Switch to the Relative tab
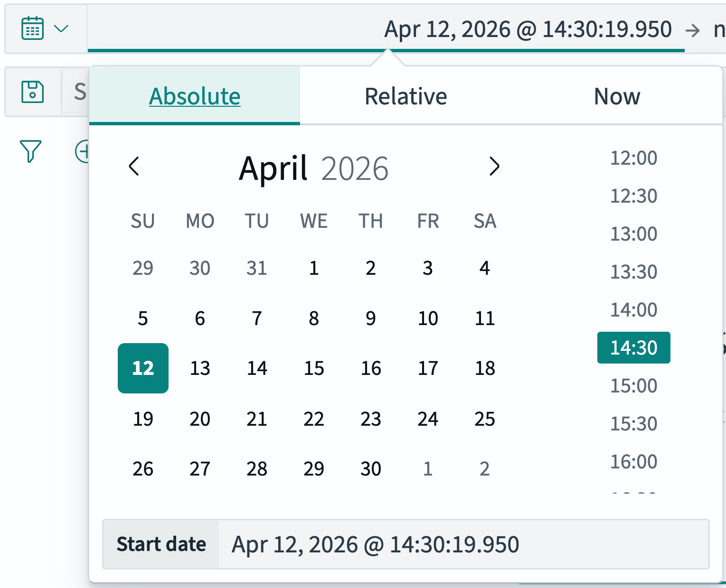This screenshot has height=588, width=726. pos(405,96)
